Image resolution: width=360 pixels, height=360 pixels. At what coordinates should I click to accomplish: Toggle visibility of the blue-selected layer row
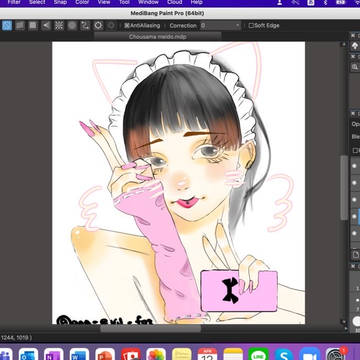click(x=354, y=216)
